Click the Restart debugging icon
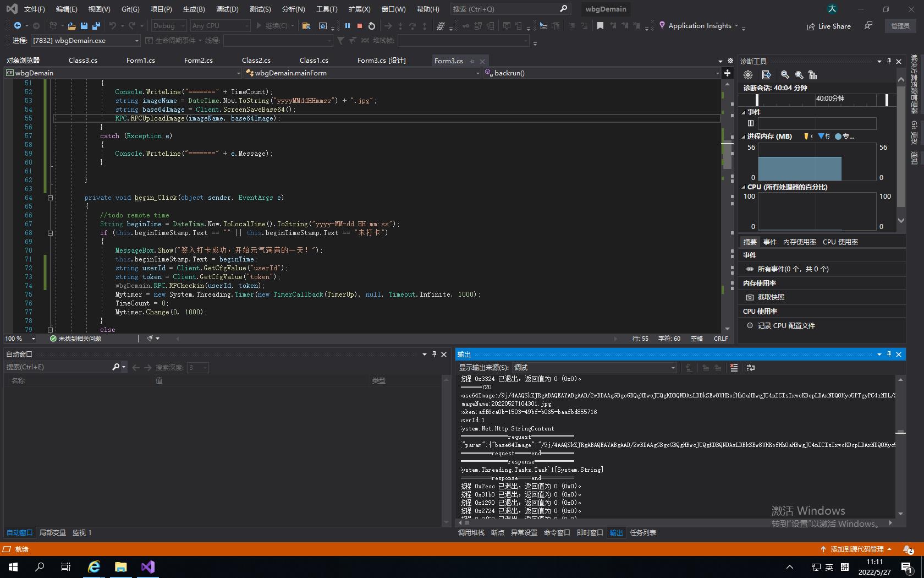 [372, 26]
